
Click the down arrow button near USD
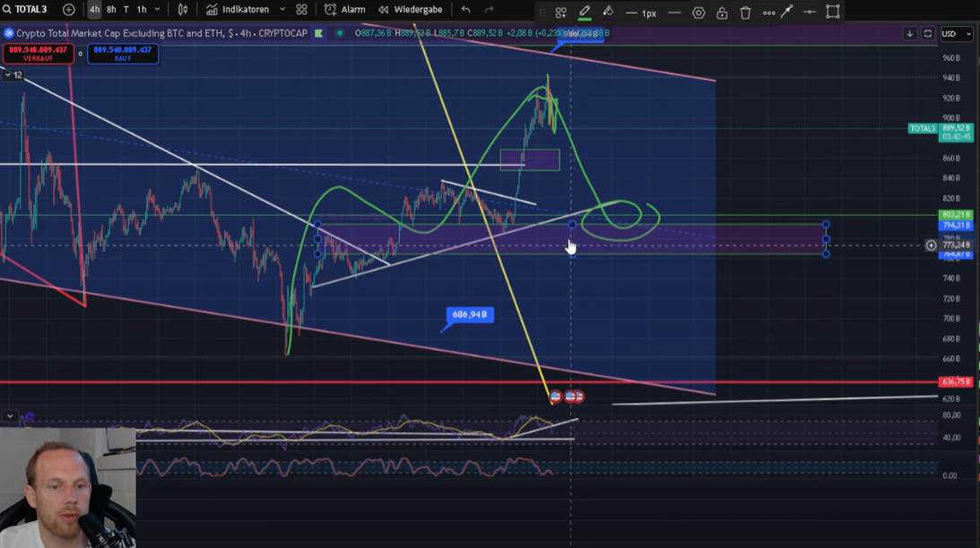pos(910,34)
